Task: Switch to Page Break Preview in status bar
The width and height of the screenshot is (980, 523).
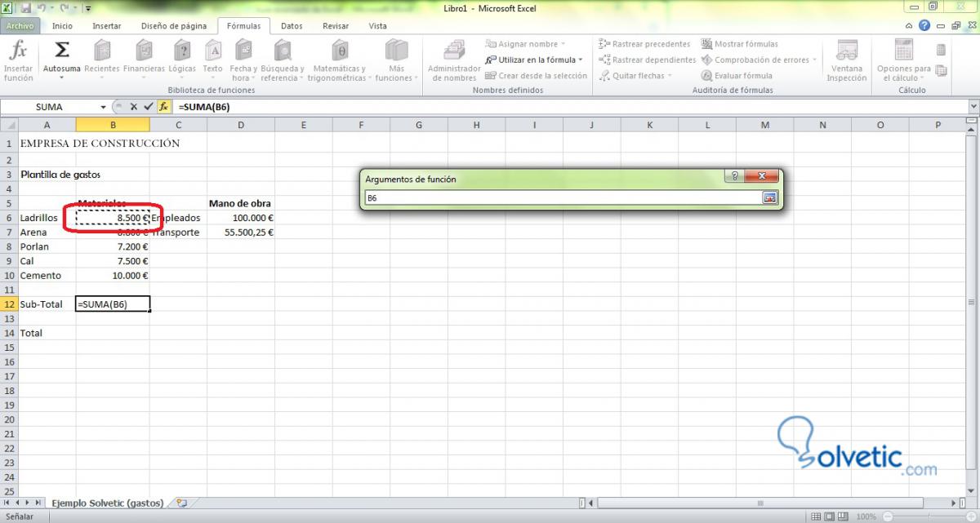Action: [844, 516]
